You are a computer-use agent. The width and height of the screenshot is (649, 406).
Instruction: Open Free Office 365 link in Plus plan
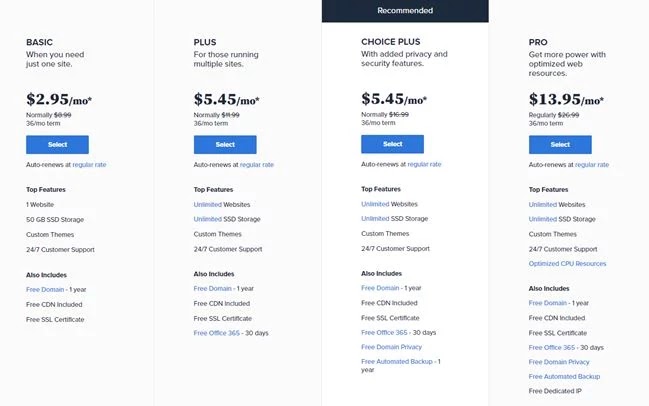tap(216, 333)
